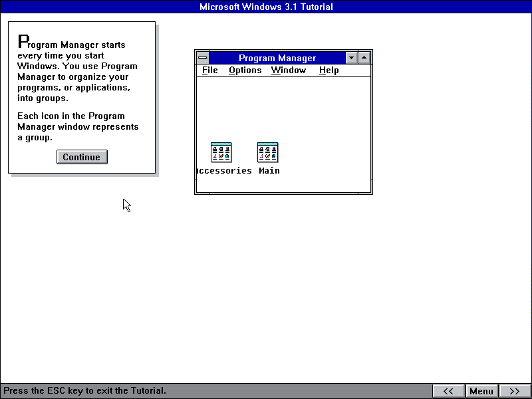Click the 'Program Manager starts' paragraph

click(77, 68)
